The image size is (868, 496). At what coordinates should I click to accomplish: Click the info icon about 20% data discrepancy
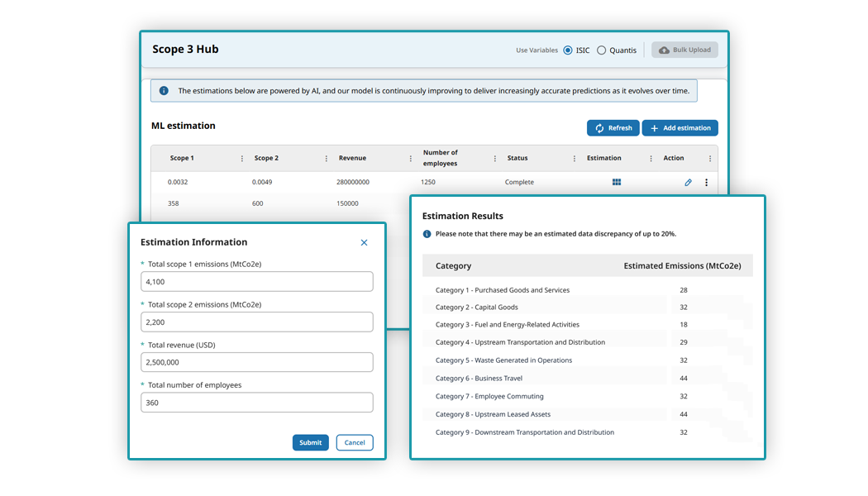pyautogui.click(x=426, y=234)
